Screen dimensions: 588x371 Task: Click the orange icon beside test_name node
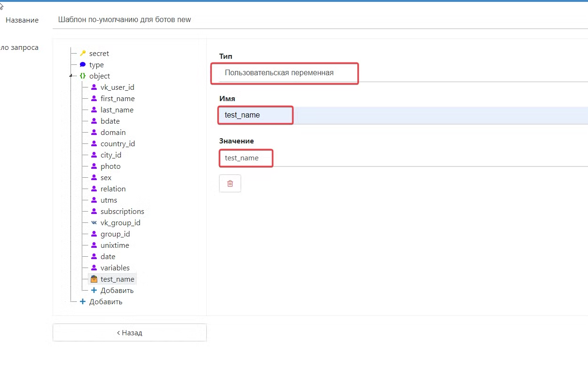94,279
